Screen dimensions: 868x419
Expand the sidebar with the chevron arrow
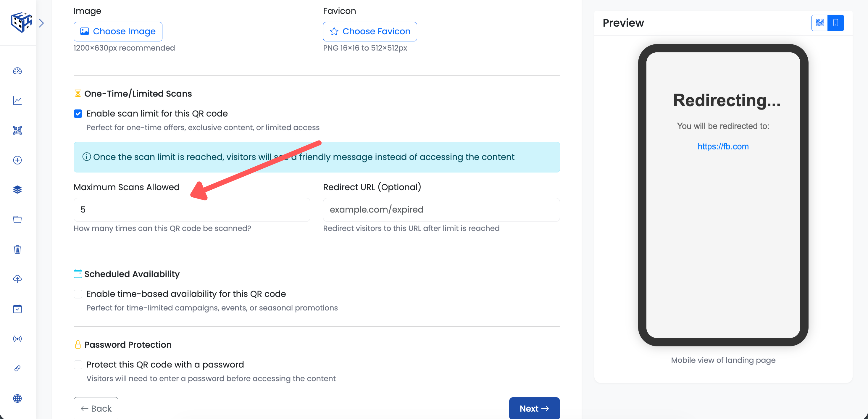tap(41, 23)
